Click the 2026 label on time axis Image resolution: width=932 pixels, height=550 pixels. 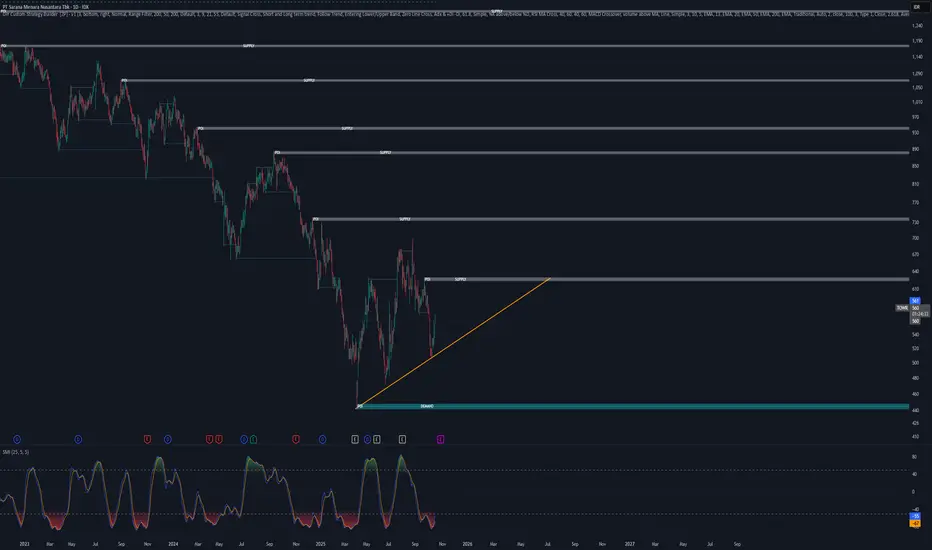467,544
